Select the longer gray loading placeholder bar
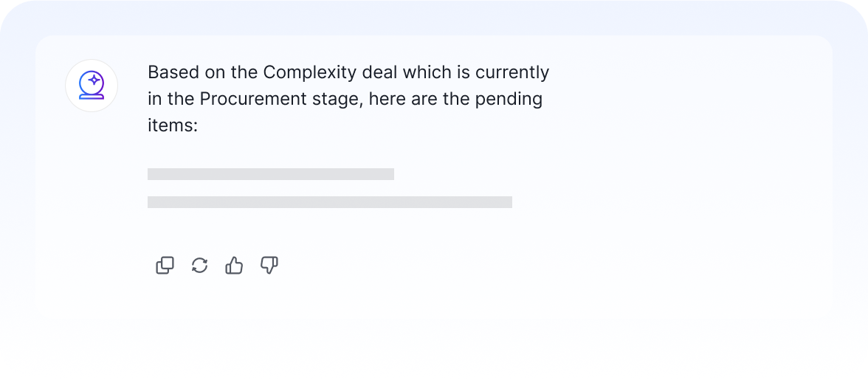The image size is (868, 380). [330, 202]
